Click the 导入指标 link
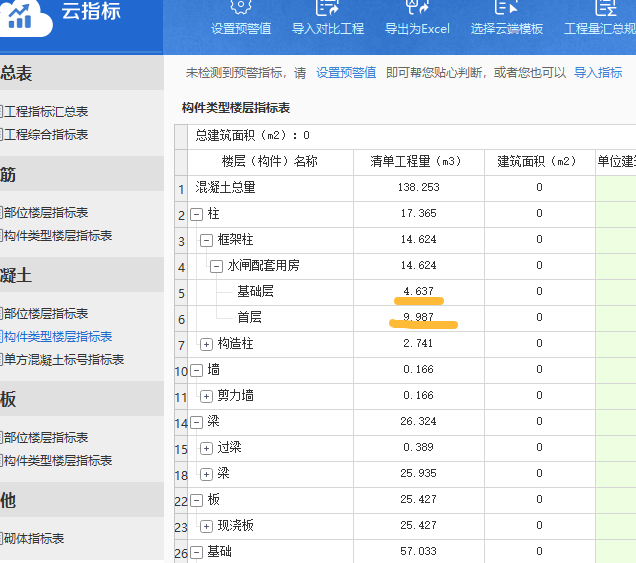Image resolution: width=636 pixels, height=563 pixels. point(598,73)
